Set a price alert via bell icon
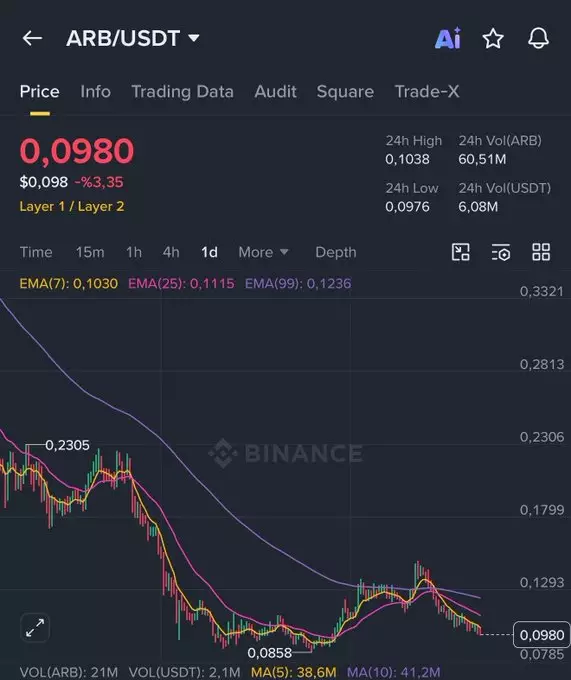Screen dimensions: 571x680 coord(538,38)
